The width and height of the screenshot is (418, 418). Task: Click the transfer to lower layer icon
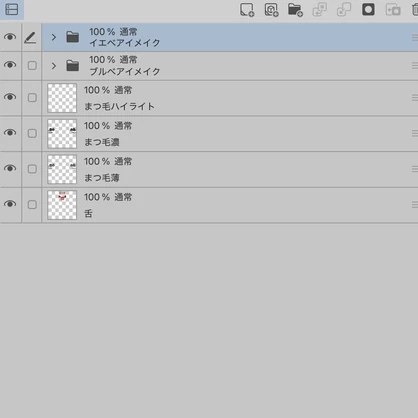[319, 10]
